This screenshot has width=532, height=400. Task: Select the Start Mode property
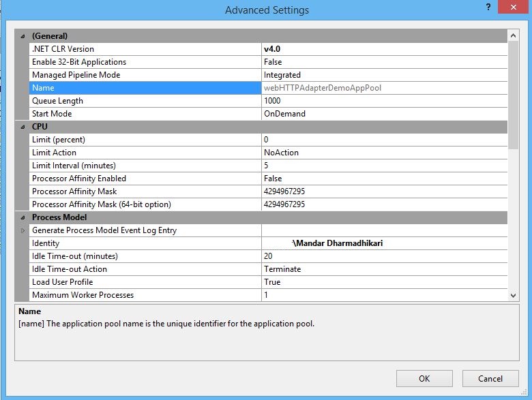(x=145, y=114)
